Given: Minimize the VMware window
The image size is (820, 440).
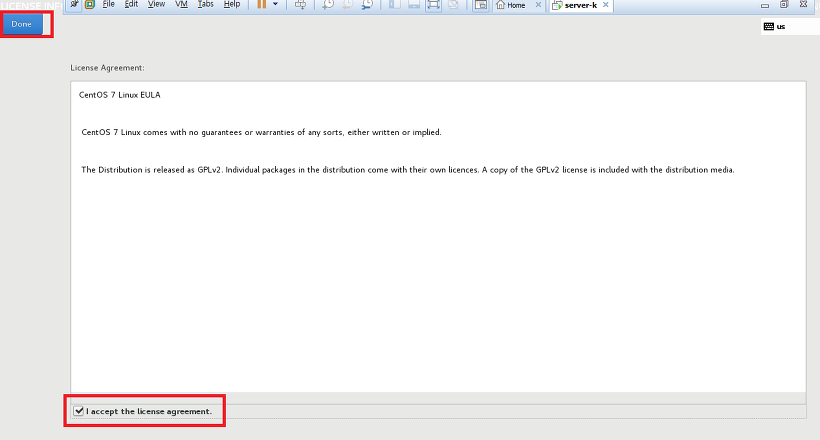Looking at the screenshot, I should [765, 5].
